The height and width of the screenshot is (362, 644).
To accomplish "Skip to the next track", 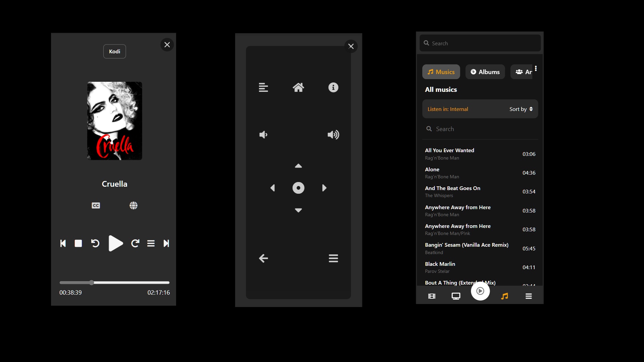I will [x=166, y=243].
